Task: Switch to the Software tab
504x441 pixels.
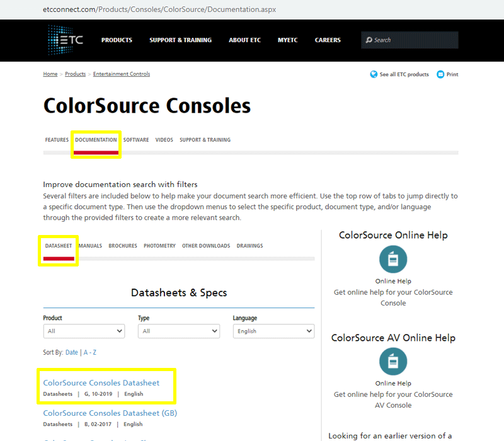Action: pos(136,140)
